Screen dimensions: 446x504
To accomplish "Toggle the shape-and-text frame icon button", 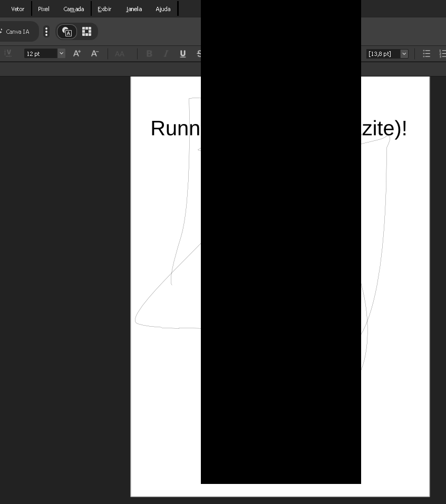I will click(x=67, y=32).
